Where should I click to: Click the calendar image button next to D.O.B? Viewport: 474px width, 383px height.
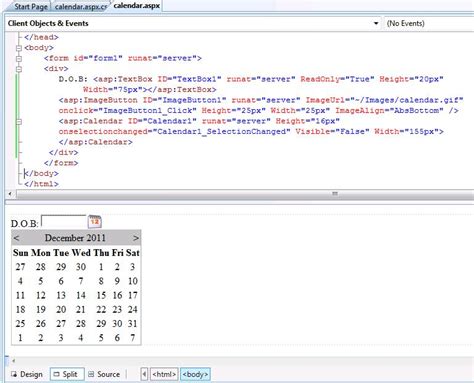(x=95, y=222)
